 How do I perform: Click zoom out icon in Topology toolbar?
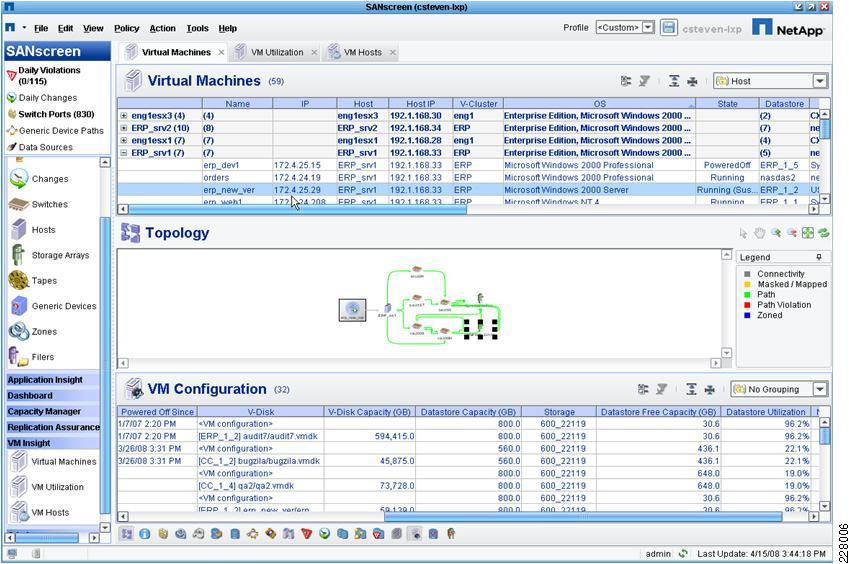[x=792, y=233]
